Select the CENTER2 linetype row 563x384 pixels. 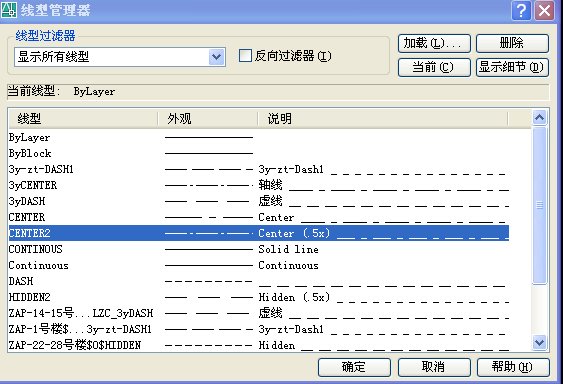click(259, 233)
